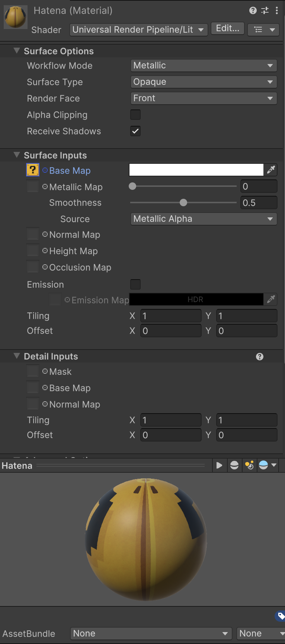Click the Base Map eyedropper icon

coord(271,170)
